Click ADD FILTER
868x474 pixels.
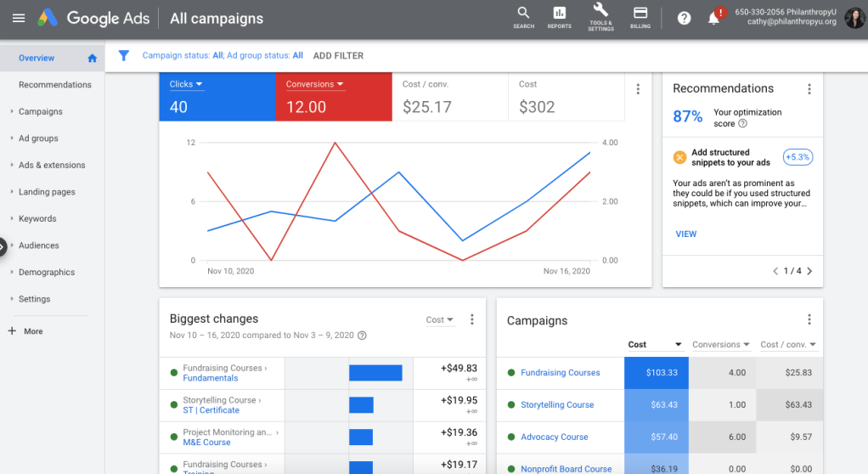(338, 55)
